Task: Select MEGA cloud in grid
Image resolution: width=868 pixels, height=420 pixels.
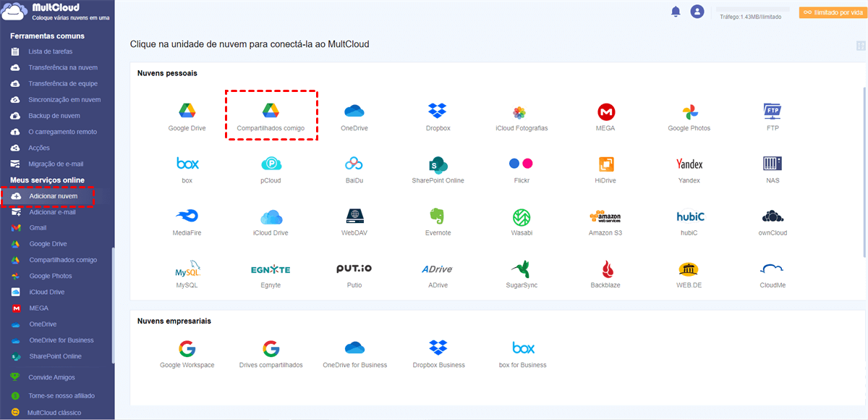Action: (x=606, y=117)
